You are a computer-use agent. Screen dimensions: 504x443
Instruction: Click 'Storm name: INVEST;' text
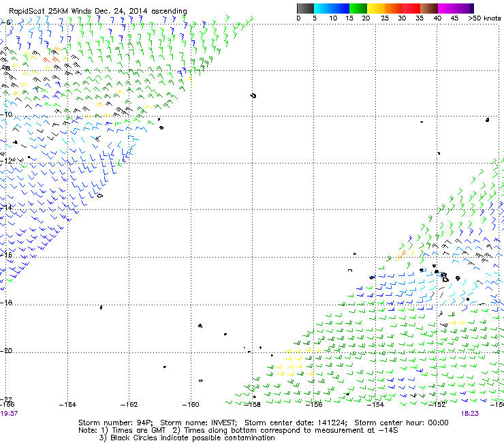(x=198, y=423)
